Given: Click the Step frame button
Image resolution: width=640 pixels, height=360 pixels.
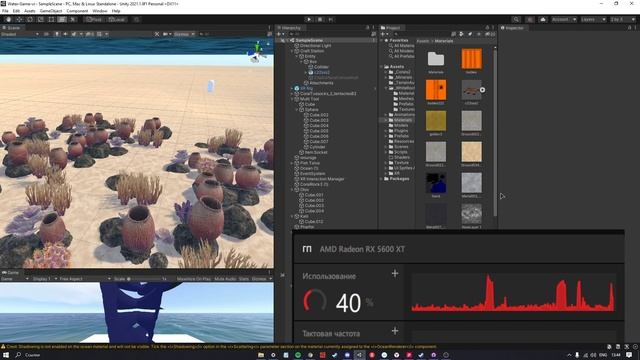Looking at the screenshot, I should click(x=331, y=19).
